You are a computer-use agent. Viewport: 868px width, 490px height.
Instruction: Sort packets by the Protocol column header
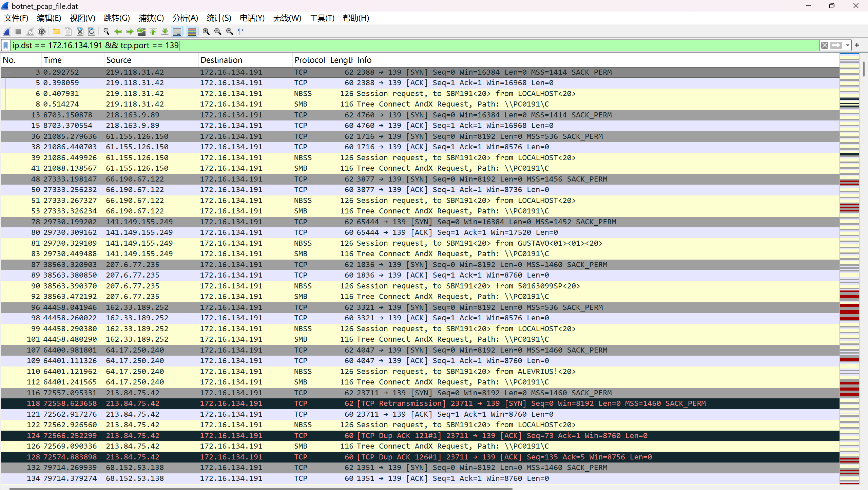point(309,60)
